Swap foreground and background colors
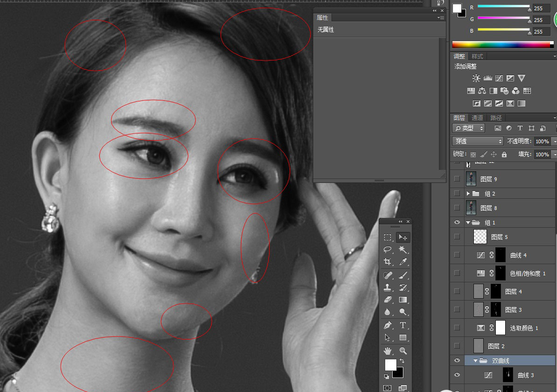557x392 pixels. tap(402, 361)
